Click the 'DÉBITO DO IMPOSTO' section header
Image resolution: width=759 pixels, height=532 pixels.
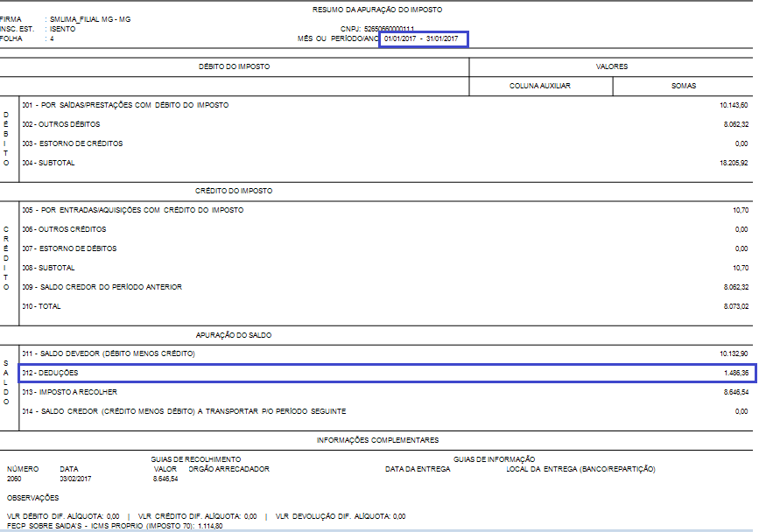tap(235, 66)
